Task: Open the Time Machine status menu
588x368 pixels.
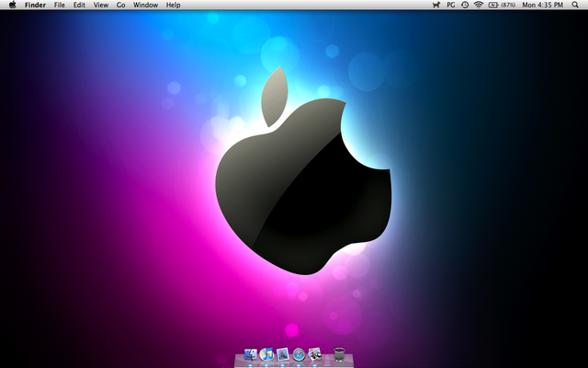Action: point(465,5)
